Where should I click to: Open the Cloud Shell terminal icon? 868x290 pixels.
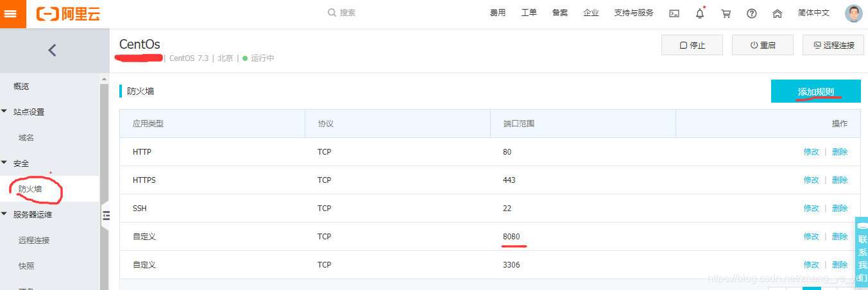[674, 13]
